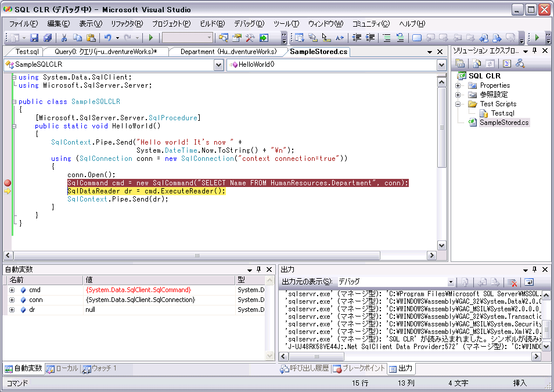554x392 pixels.
Task: Click the Properties icon in Solution Explorer toolbar
Action: [460, 64]
